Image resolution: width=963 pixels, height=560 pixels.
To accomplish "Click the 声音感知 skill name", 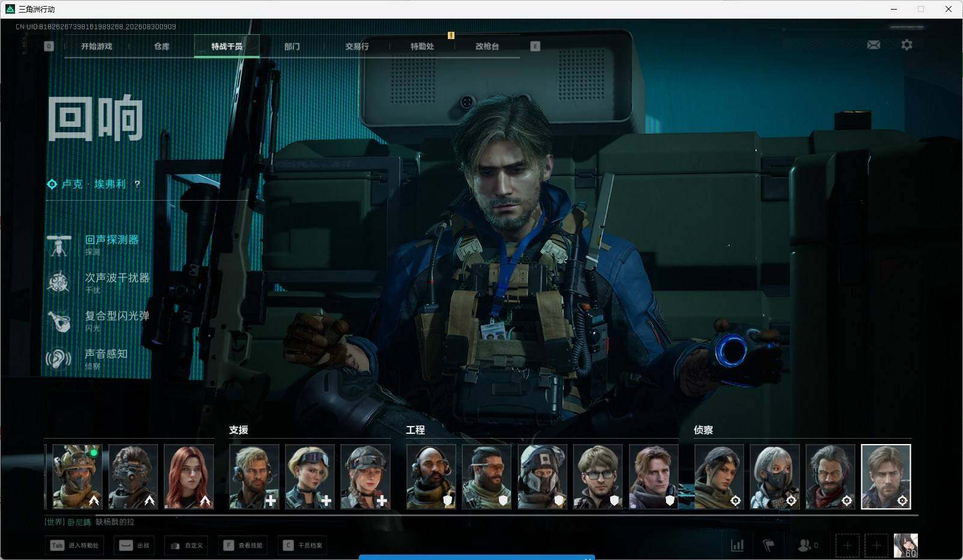I will tap(106, 353).
